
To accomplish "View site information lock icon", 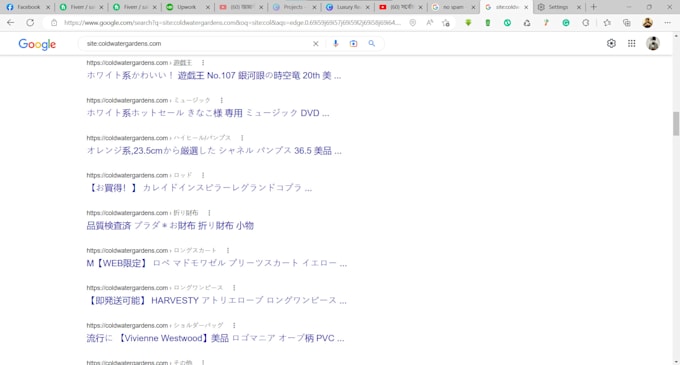I will (54, 23).
